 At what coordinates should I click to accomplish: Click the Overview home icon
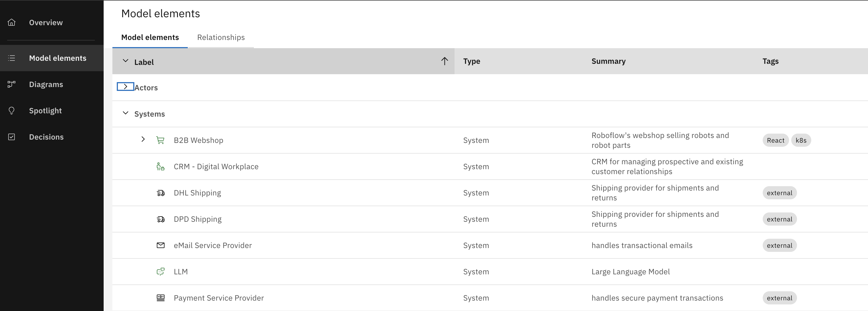point(12,22)
